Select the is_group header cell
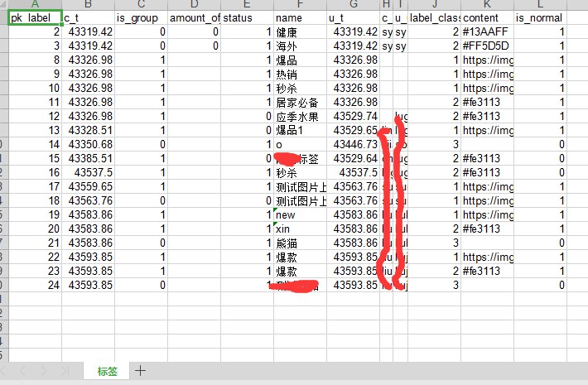The height and width of the screenshot is (385, 588). tap(141, 18)
